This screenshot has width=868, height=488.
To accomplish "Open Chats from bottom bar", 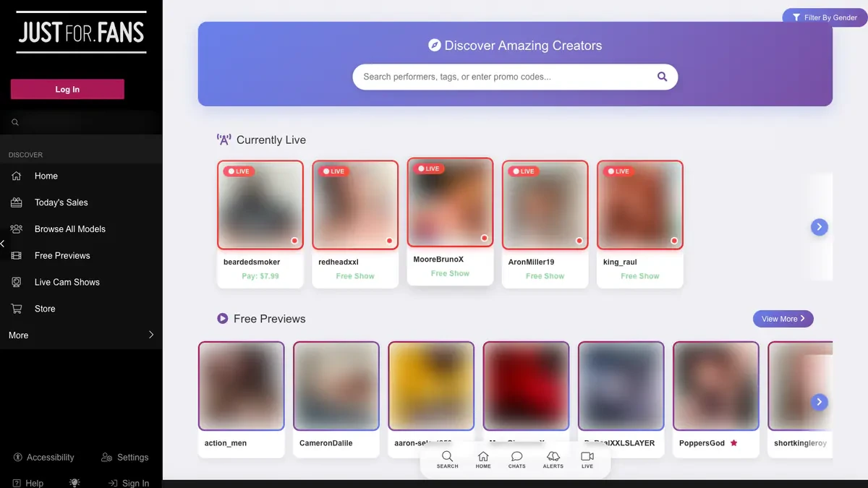I will click(517, 460).
